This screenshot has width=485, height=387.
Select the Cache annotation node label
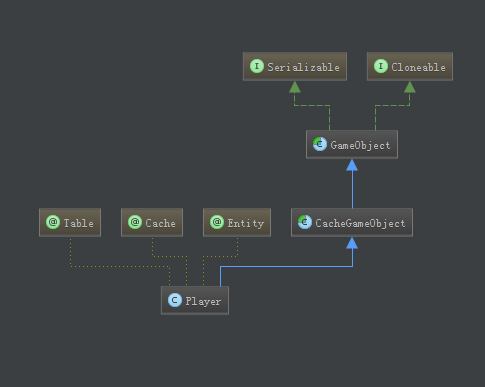pos(160,223)
